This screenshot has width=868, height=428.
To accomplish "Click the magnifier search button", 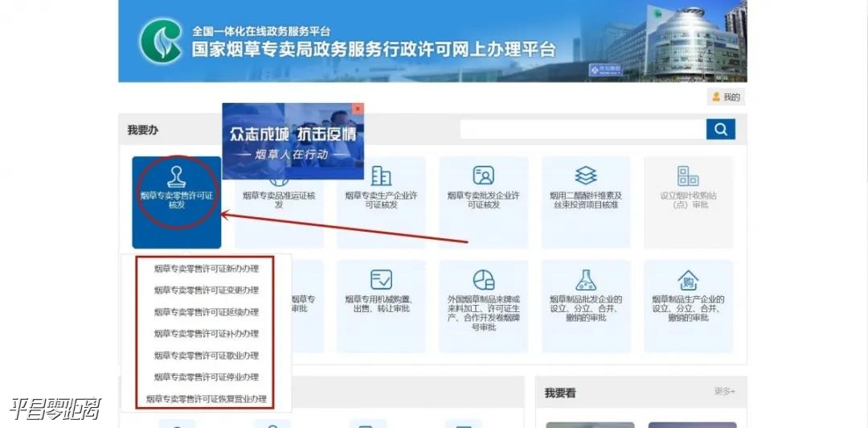I will [x=721, y=130].
